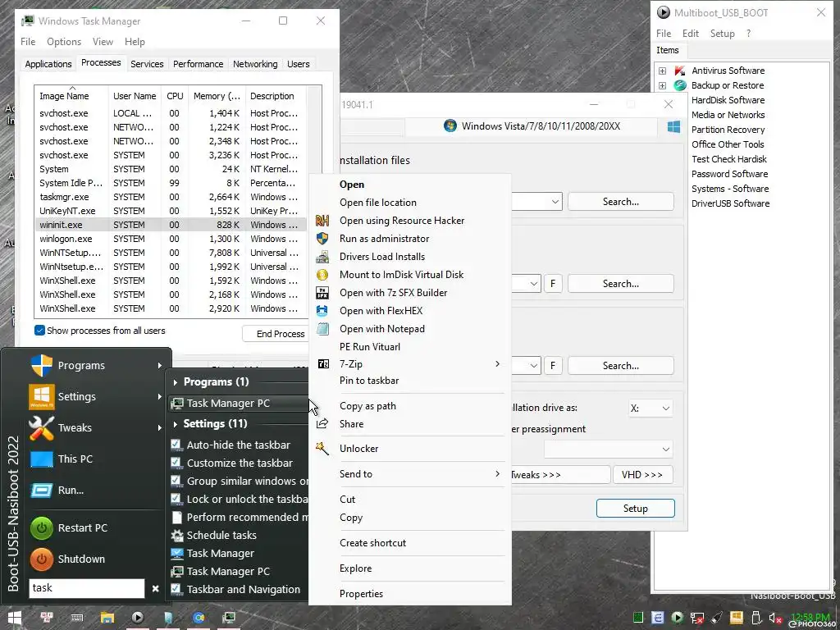Viewport: 840px width, 630px height.
Task: Toggle the Lock or unlock the taskbar checkbox icon
Action: tap(176, 499)
